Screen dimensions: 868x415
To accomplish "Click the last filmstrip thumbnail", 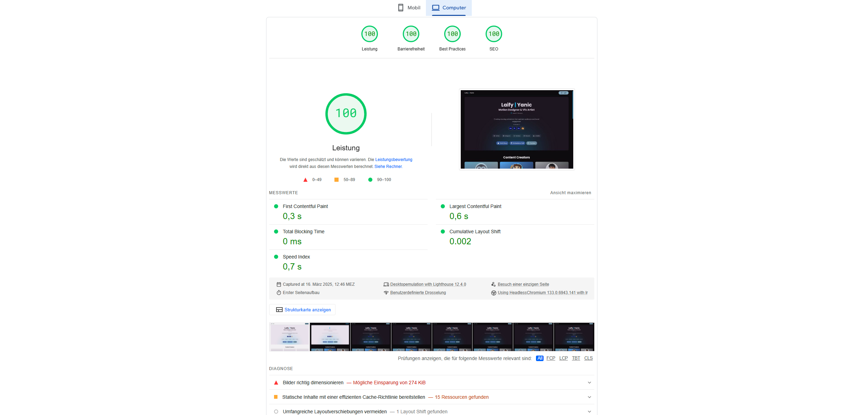I will 574,337.
